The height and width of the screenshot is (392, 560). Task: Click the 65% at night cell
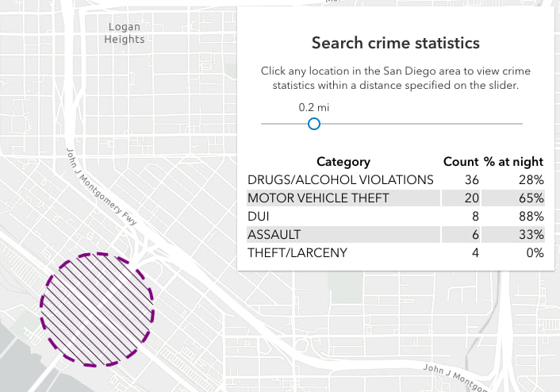[531, 198]
